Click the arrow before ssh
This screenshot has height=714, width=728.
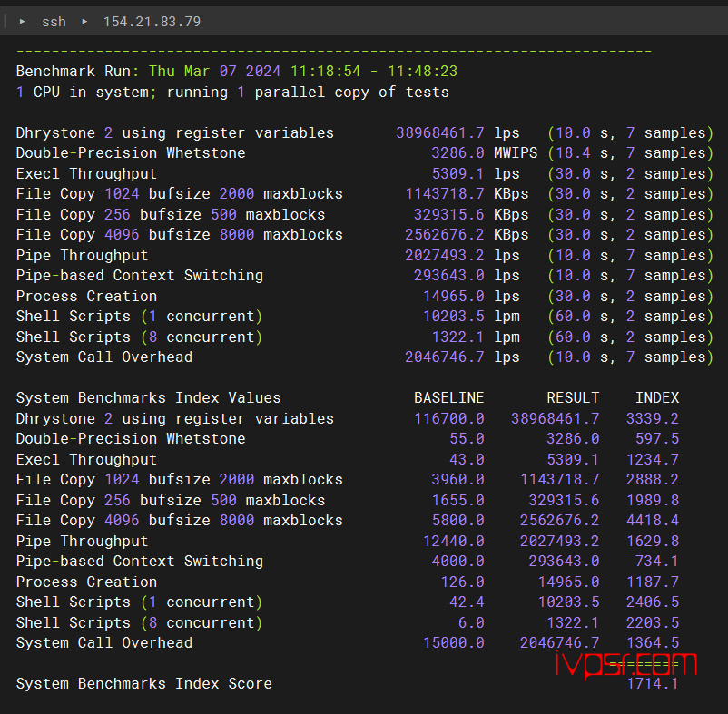(x=22, y=22)
